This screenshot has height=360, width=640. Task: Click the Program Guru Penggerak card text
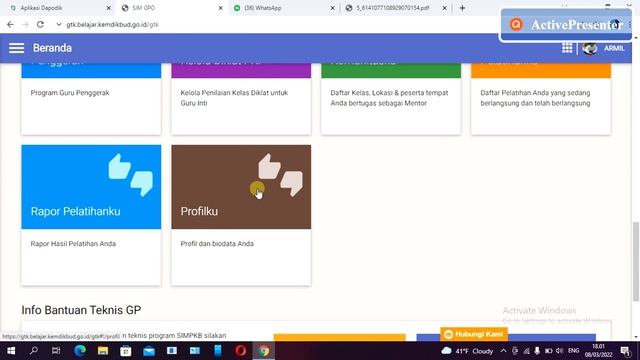point(70,93)
